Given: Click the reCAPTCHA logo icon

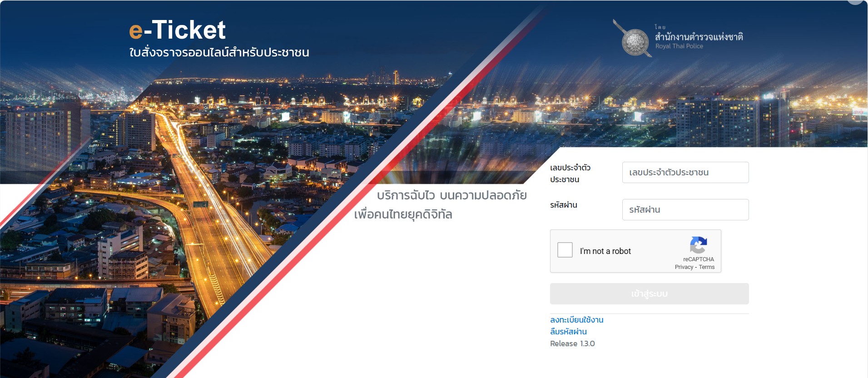Looking at the screenshot, I should click(698, 245).
